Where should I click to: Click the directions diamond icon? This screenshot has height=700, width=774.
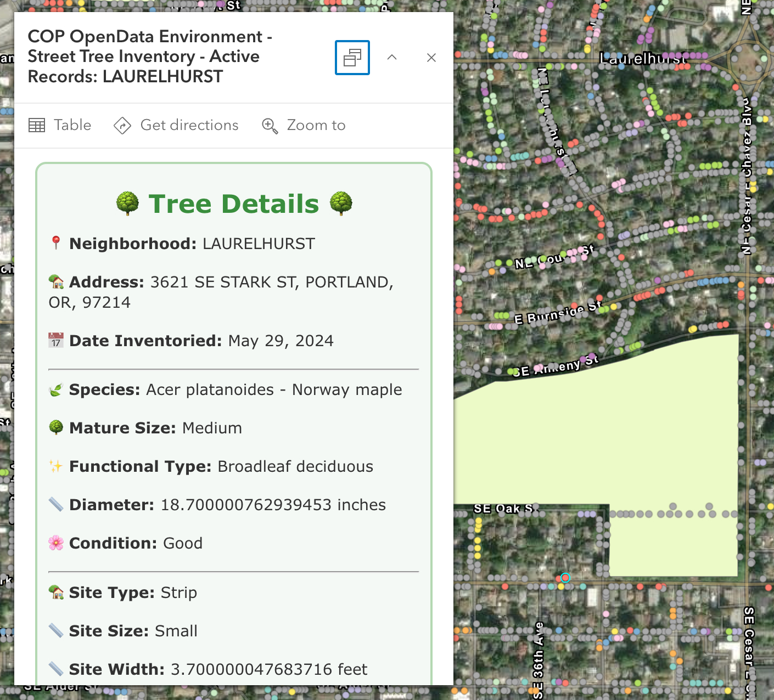click(122, 126)
